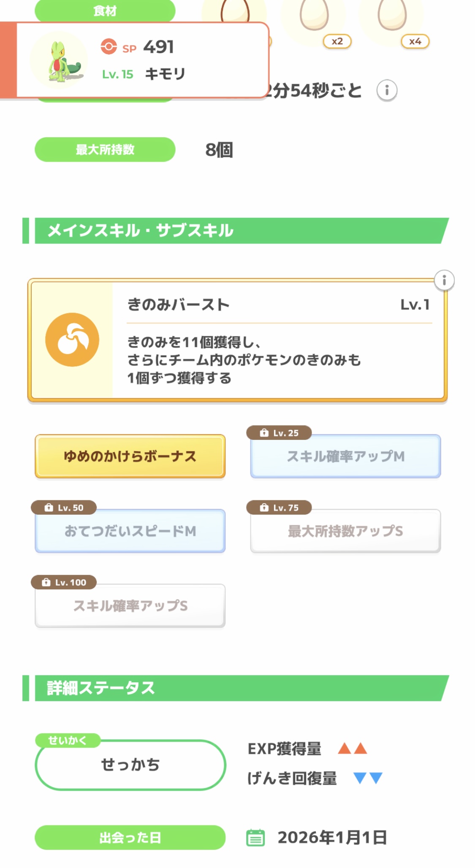Viewport: 475px width, 868px height.
Task: Tap the lock icon on Lv. 100 badge
Action: (46, 583)
